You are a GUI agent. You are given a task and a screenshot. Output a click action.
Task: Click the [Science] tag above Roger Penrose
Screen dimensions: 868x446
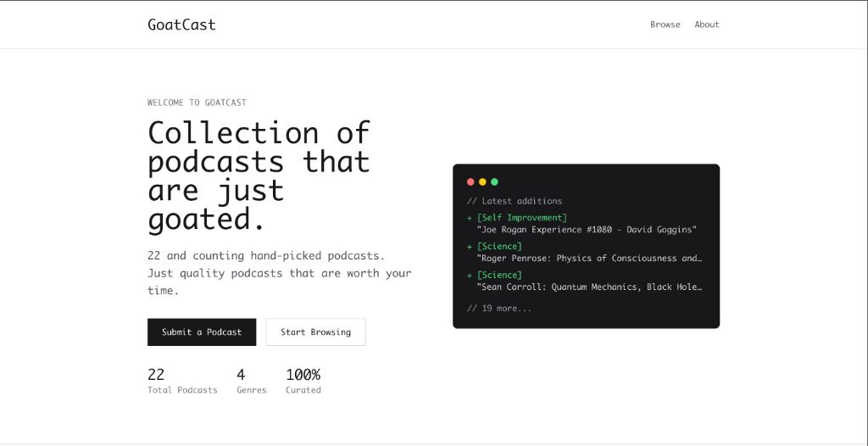coord(499,247)
